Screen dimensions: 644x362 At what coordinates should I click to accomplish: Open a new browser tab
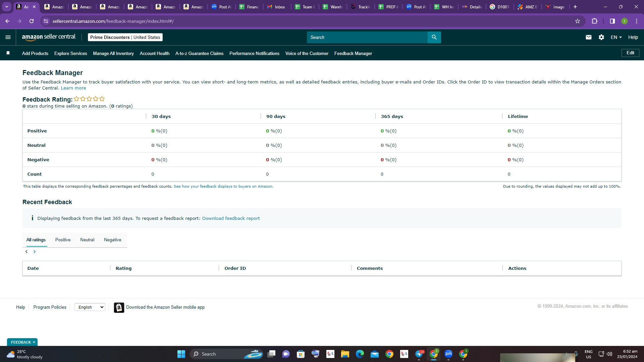click(575, 7)
